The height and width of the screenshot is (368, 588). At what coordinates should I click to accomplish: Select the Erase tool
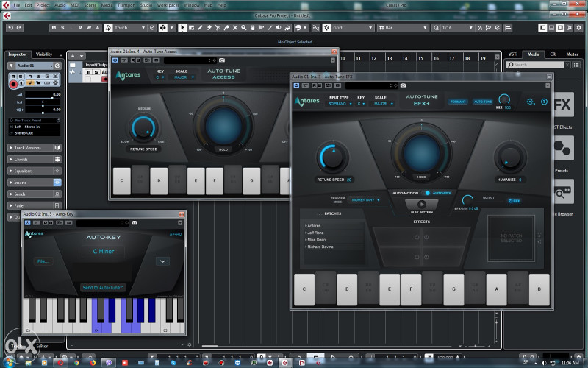(x=209, y=28)
